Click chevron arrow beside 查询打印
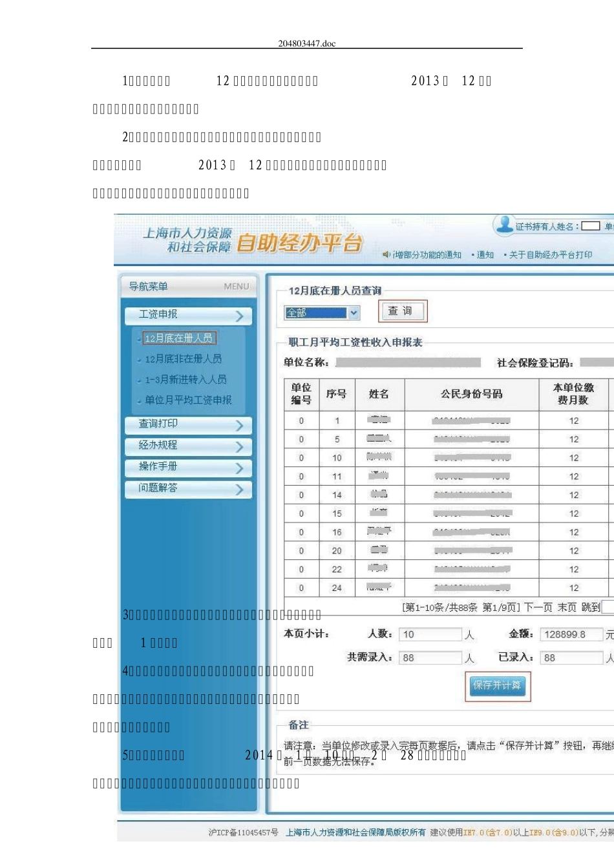Viewport: 614px width, 868px height. (x=240, y=426)
